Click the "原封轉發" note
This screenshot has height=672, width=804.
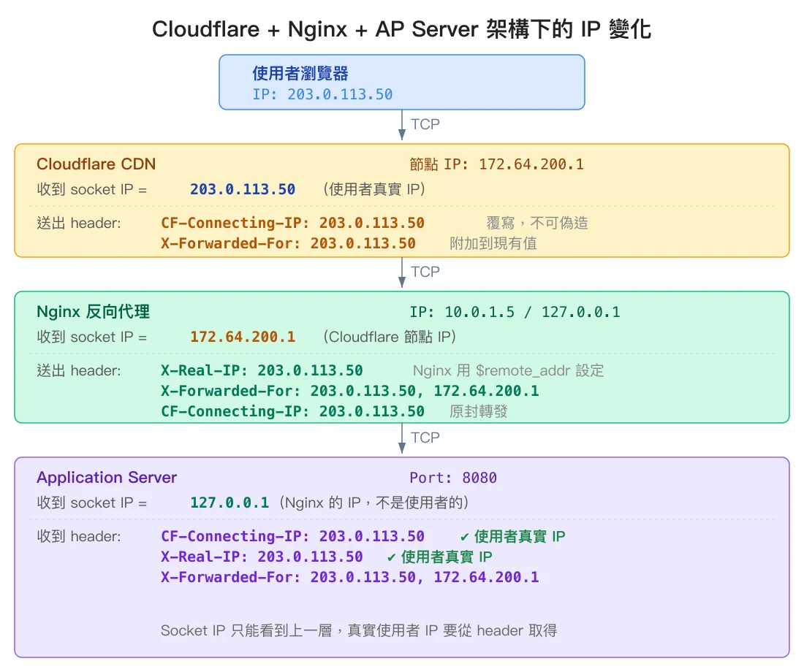(479, 412)
